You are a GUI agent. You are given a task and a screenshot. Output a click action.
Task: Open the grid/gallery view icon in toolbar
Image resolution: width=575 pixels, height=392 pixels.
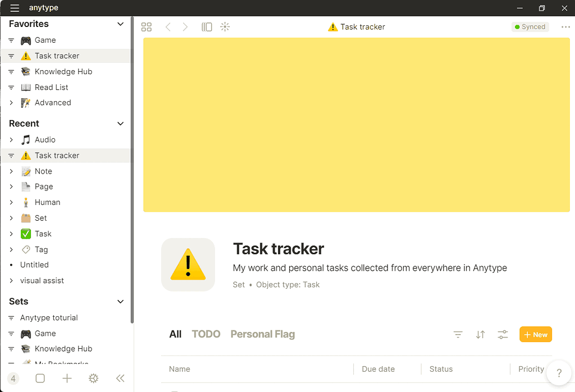coord(147,26)
